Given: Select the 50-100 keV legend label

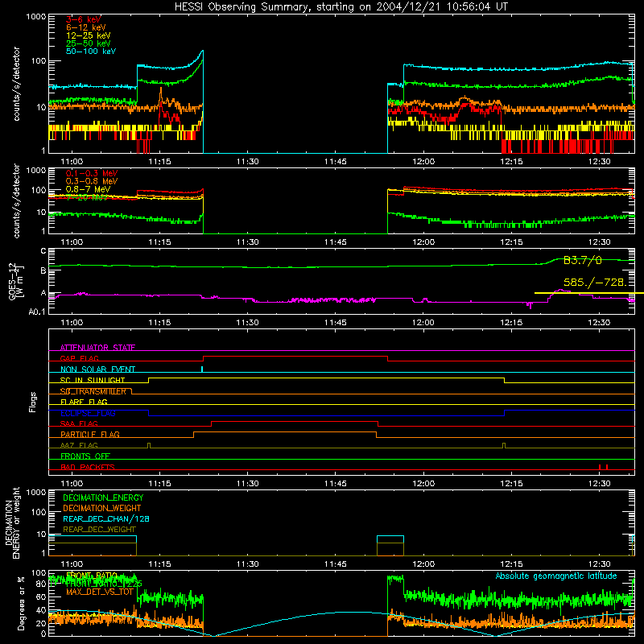Looking at the screenshot, I should (x=91, y=51).
